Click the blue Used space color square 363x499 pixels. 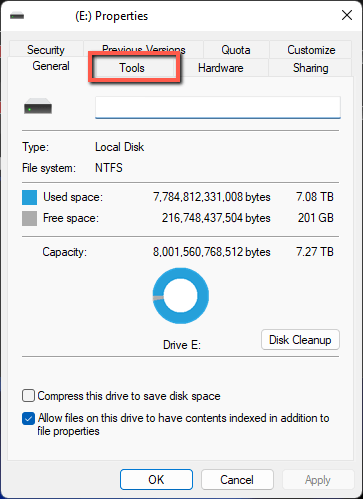click(29, 197)
